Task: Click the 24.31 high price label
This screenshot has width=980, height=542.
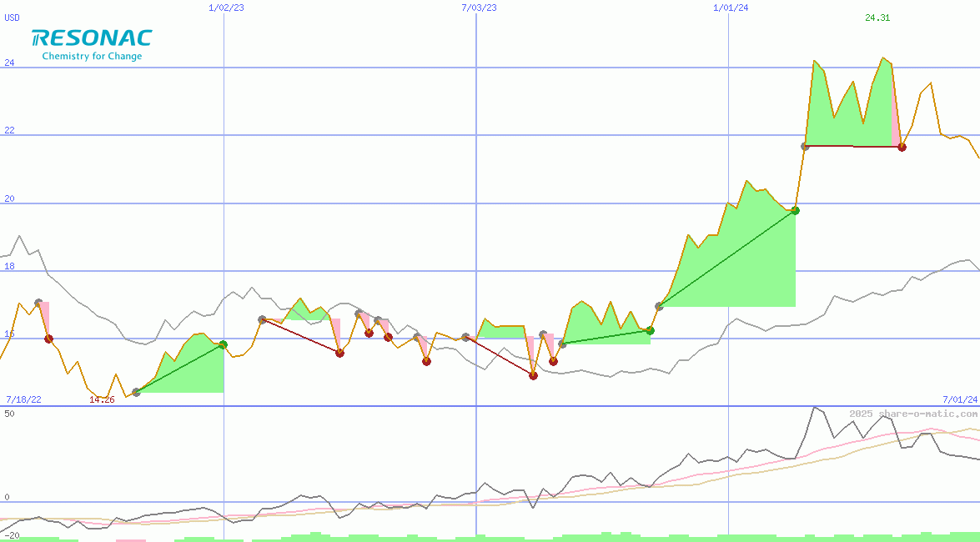Action: pos(877,18)
